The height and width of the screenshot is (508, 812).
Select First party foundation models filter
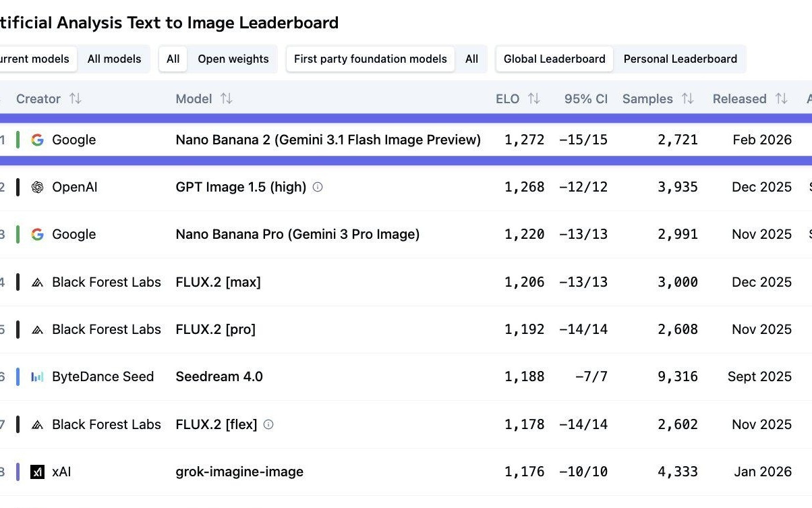click(x=370, y=59)
